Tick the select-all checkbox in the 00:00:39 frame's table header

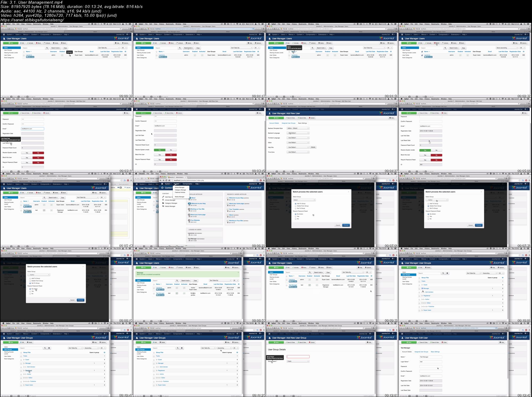point(24,52)
